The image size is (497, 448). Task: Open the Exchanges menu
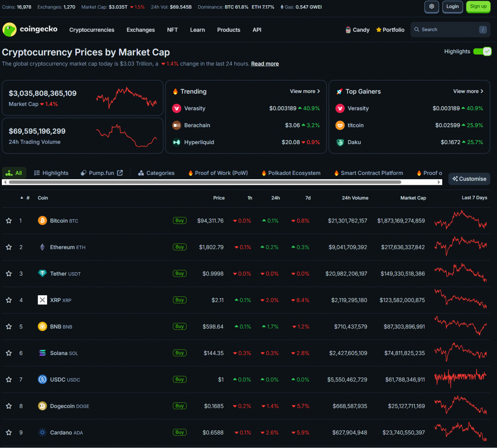click(x=140, y=30)
